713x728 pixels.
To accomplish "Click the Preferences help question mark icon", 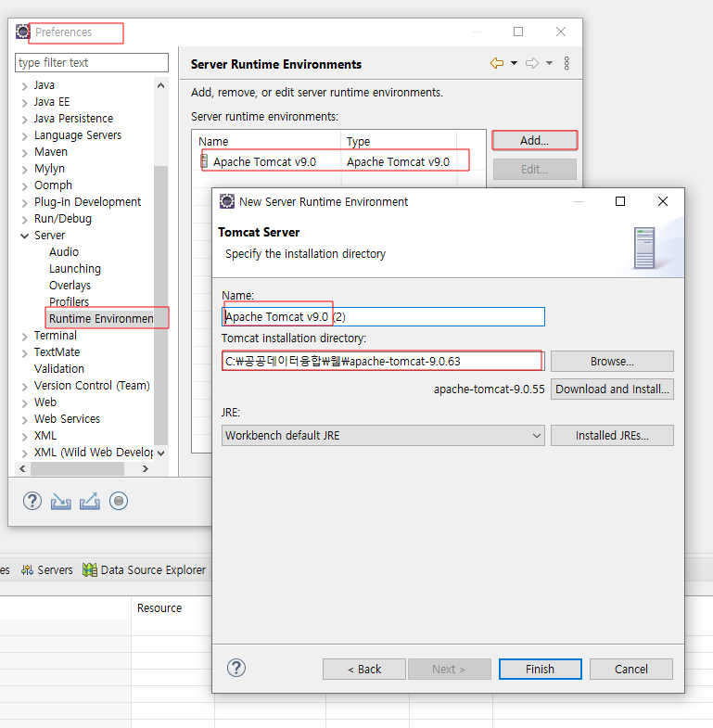I will (32, 501).
